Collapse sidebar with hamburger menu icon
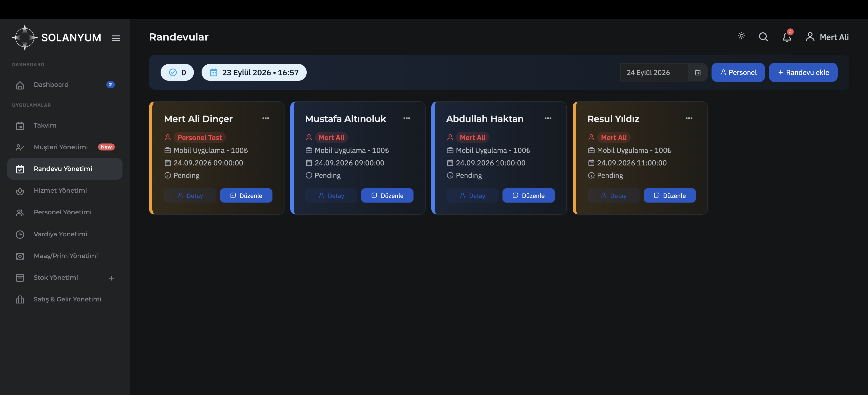The width and height of the screenshot is (868, 395). [116, 38]
